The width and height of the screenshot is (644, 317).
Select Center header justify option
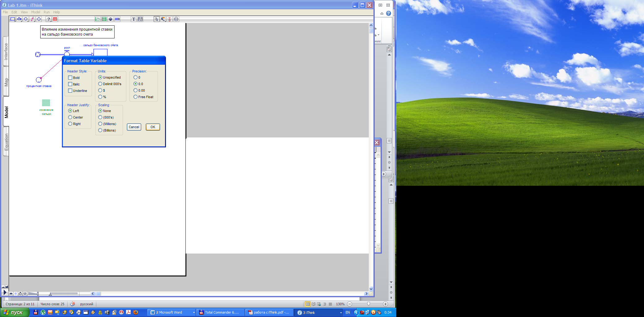point(70,117)
